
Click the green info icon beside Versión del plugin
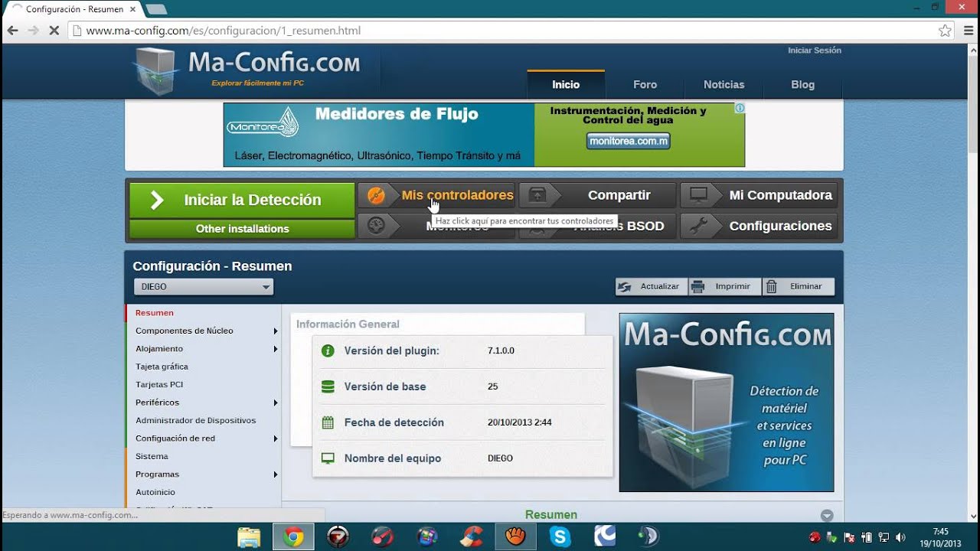click(328, 350)
